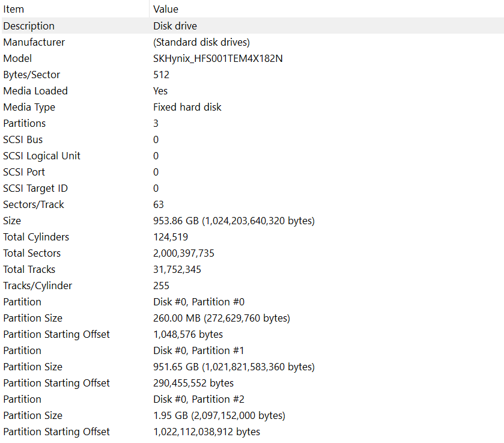Viewport: 504px width, 443px height.
Task: Click the 1.95 GB partition size value
Action: pos(219,415)
